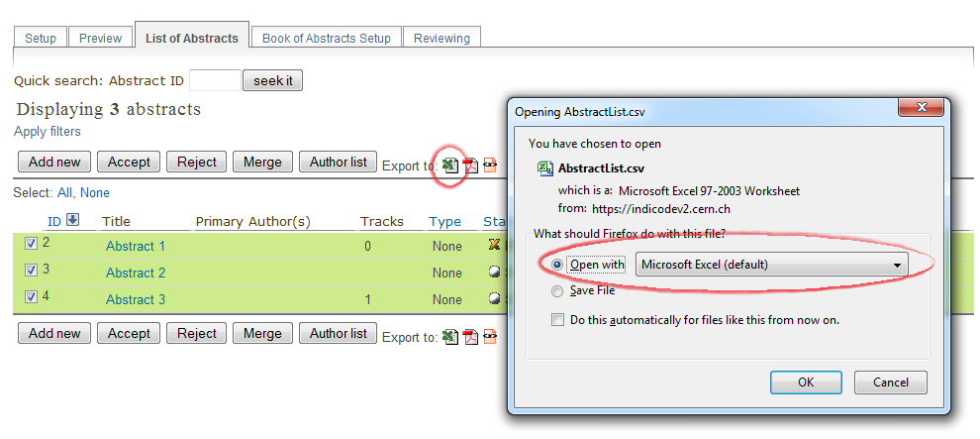Select the Save File radio option
The image size is (980, 439).
click(557, 291)
